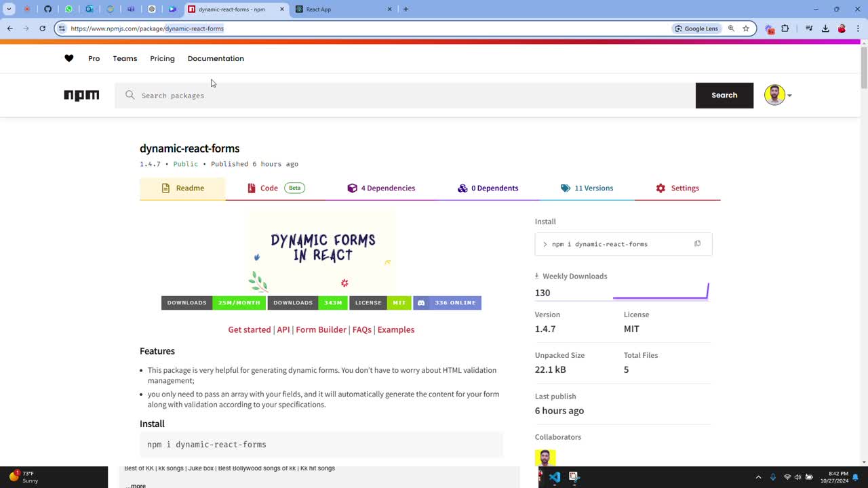The image size is (868, 488).
Task: Click the Dynamic Forms in React banner image
Action: [321, 251]
